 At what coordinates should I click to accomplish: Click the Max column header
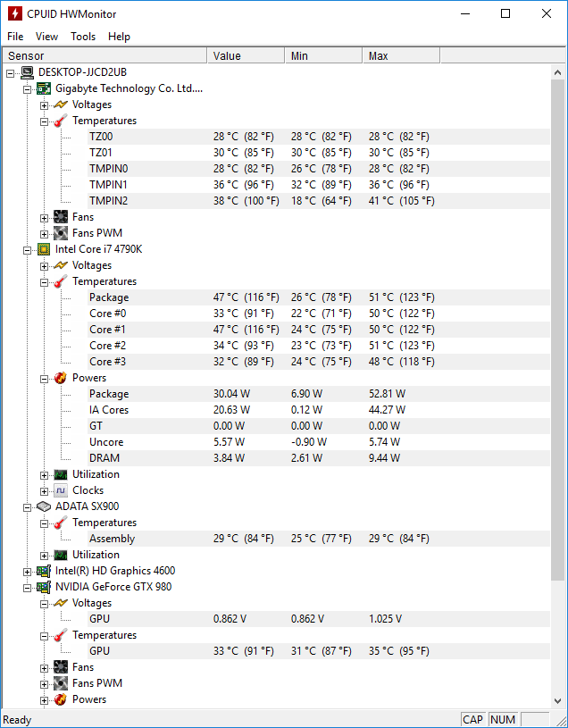click(401, 55)
